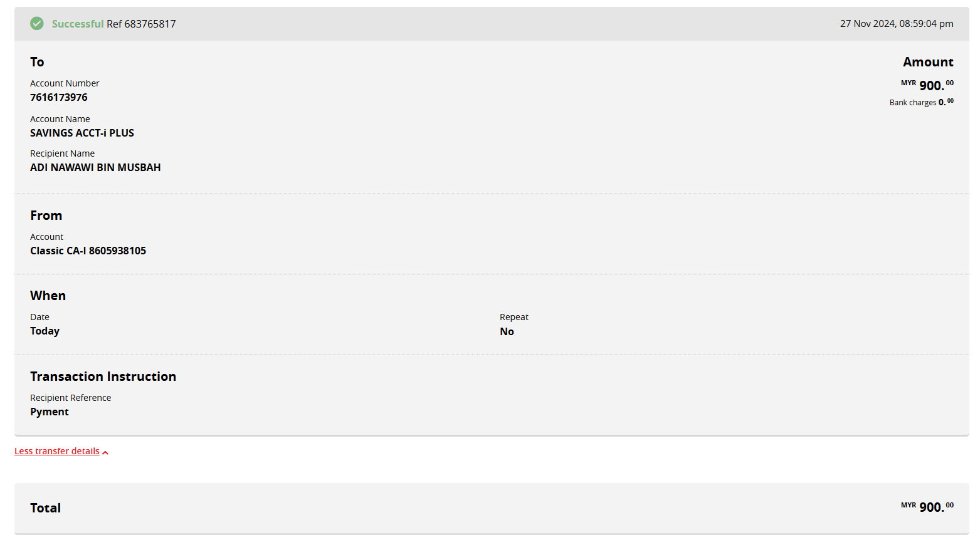
Task: Click the Repeat value No
Action: click(507, 331)
